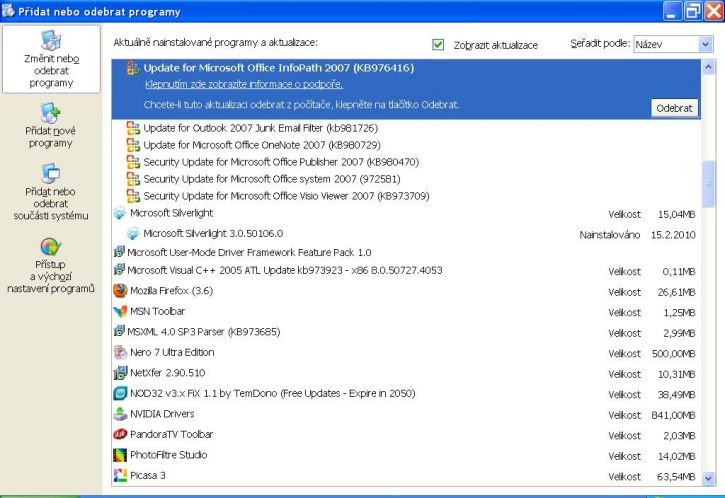Select Security Update for Microsoft Office Publisher 2007
The image size is (725, 498).
click(x=281, y=162)
